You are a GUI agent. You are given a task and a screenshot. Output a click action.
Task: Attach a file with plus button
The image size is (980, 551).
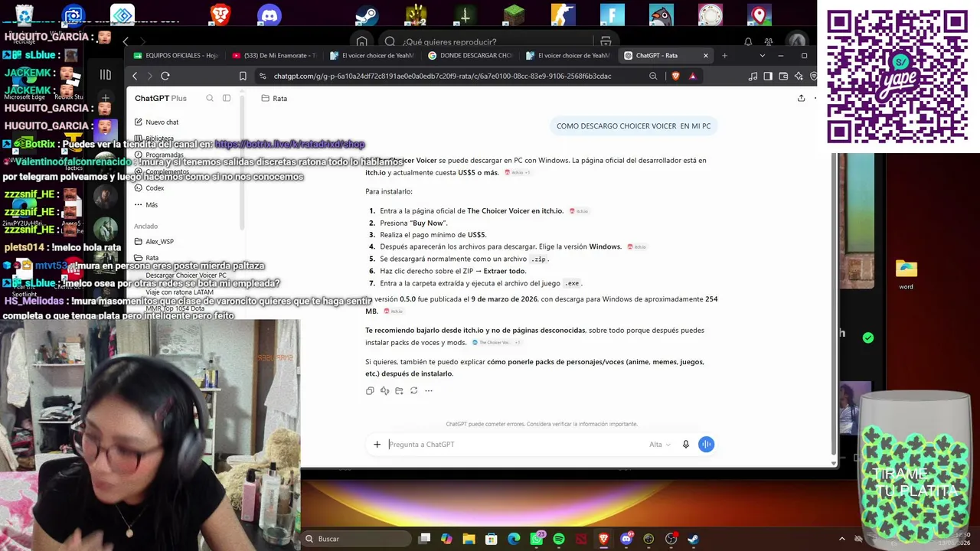[x=377, y=444]
